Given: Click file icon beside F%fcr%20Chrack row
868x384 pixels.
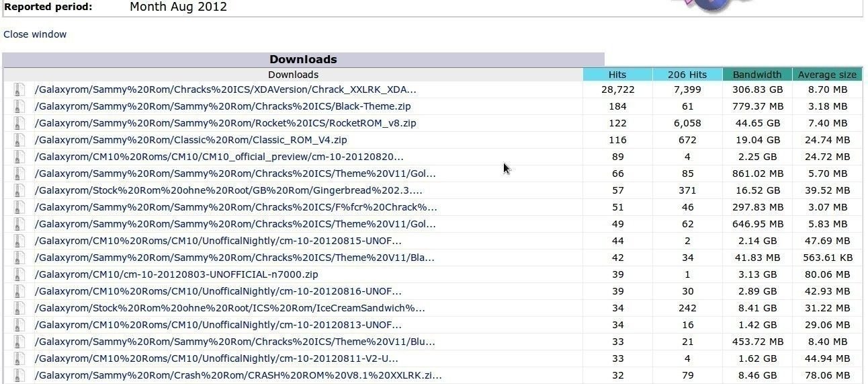Looking at the screenshot, I should (19, 207).
